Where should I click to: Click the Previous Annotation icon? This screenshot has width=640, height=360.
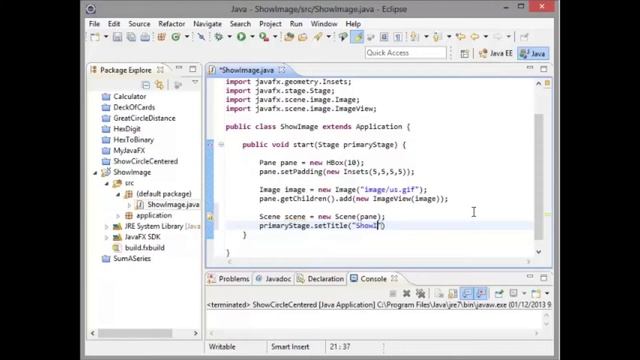pos(437,37)
